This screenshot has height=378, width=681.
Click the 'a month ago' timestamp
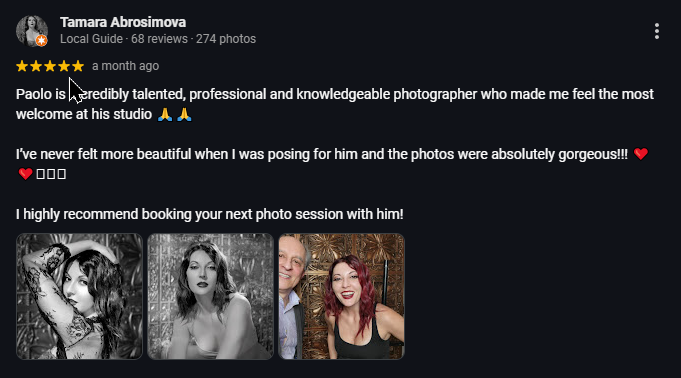point(126,66)
